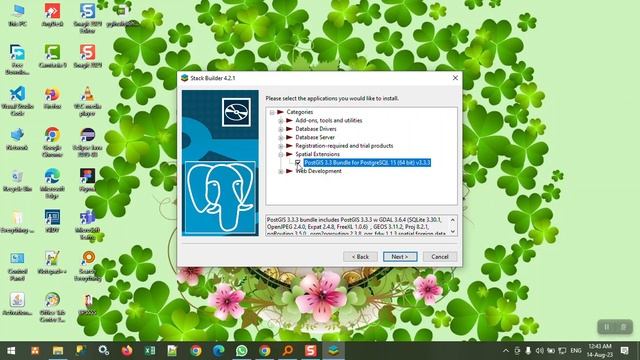Viewport: 640px width, 360px height.
Task: Open the notification center icon
Action: tap(624, 351)
